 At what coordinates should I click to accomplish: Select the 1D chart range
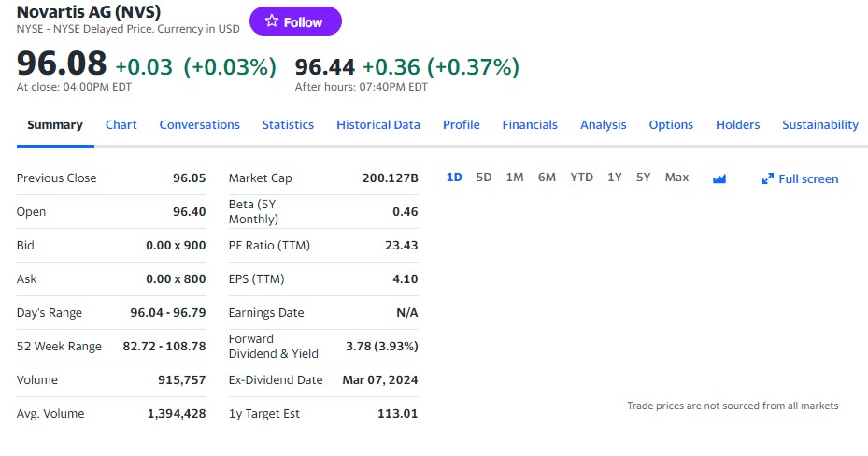[454, 178]
